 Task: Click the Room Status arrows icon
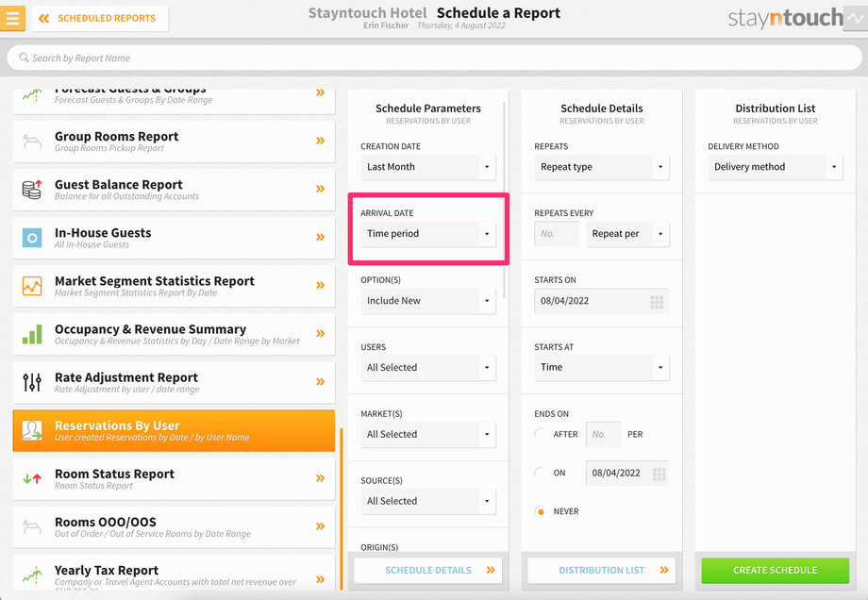pos(32,479)
